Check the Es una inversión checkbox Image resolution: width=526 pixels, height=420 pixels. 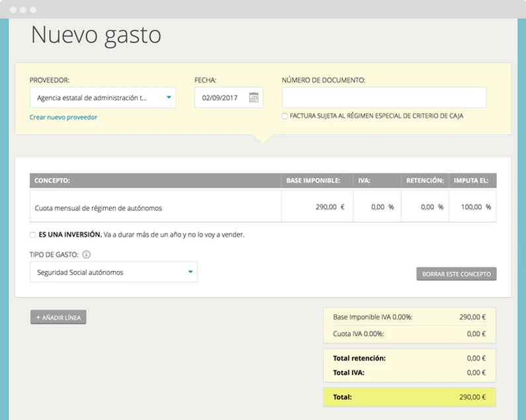coord(32,235)
